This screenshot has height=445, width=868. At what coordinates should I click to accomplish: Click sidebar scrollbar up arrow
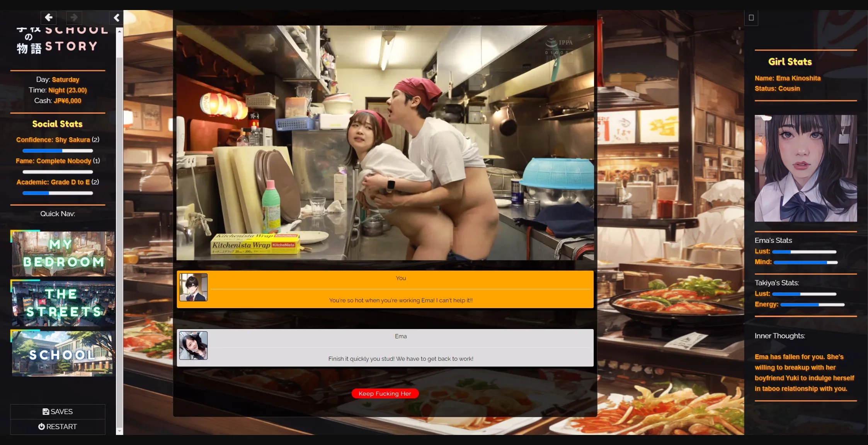pyautogui.click(x=119, y=31)
